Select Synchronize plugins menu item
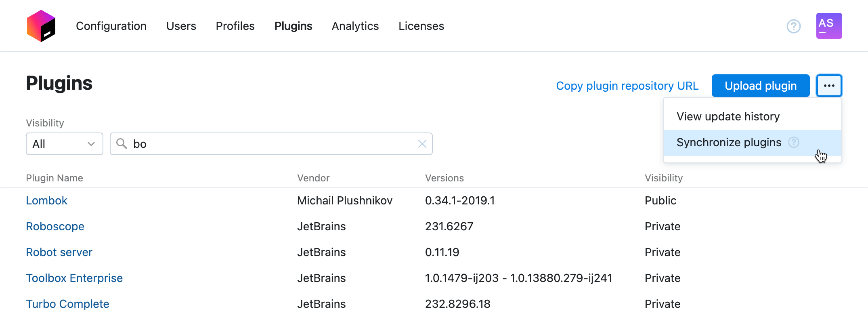Image resolution: width=868 pixels, height=324 pixels. pyautogui.click(x=753, y=143)
